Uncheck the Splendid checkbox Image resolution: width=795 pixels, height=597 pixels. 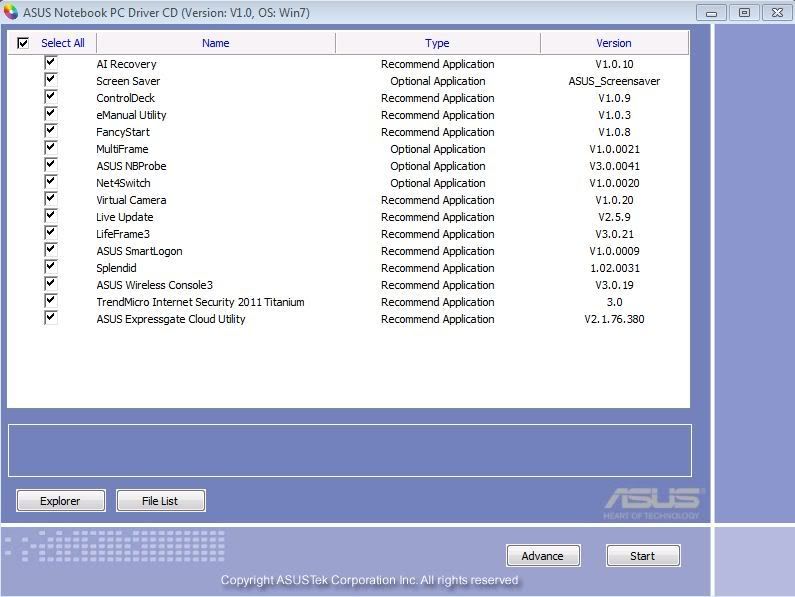pos(51,267)
